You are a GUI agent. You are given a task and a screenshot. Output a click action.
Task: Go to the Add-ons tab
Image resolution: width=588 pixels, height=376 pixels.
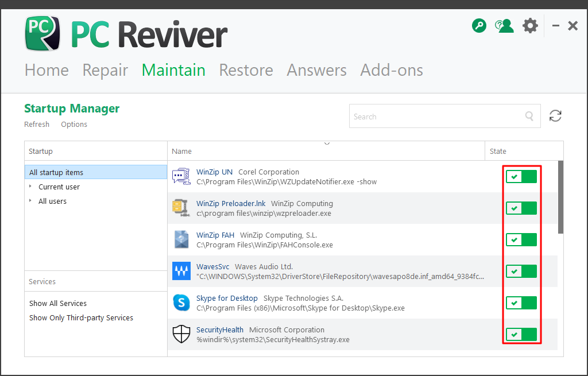coord(392,70)
